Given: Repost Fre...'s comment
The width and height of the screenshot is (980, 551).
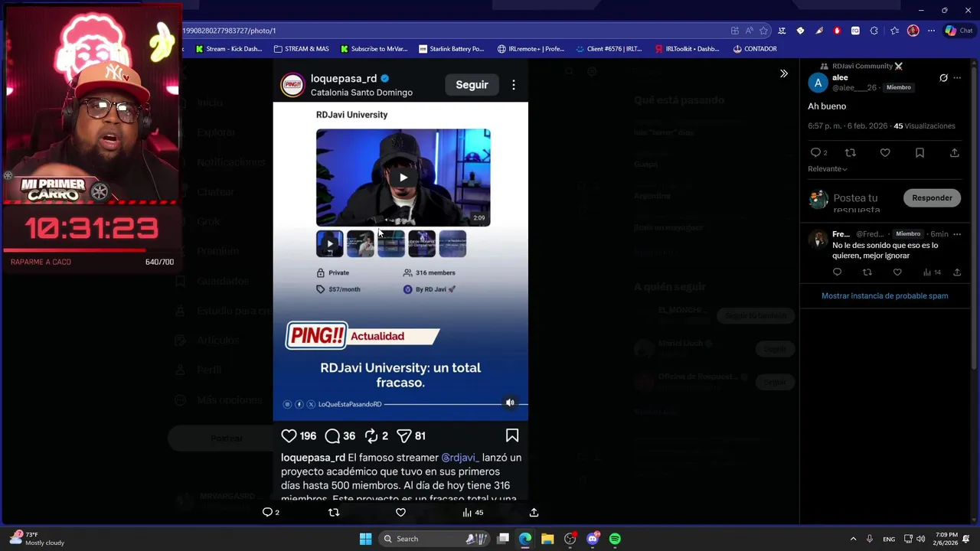Looking at the screenshot, I should click(x=867, y=272).
